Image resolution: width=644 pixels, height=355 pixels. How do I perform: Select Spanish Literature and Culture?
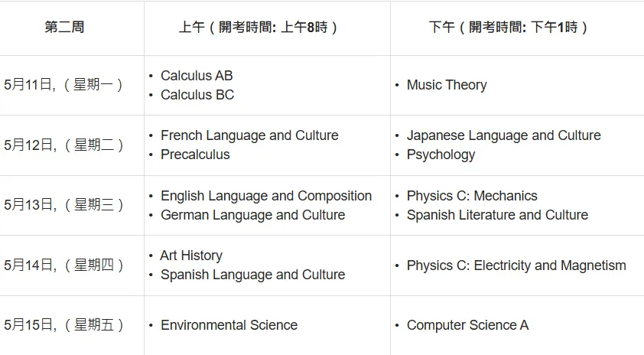click(497, 215)
